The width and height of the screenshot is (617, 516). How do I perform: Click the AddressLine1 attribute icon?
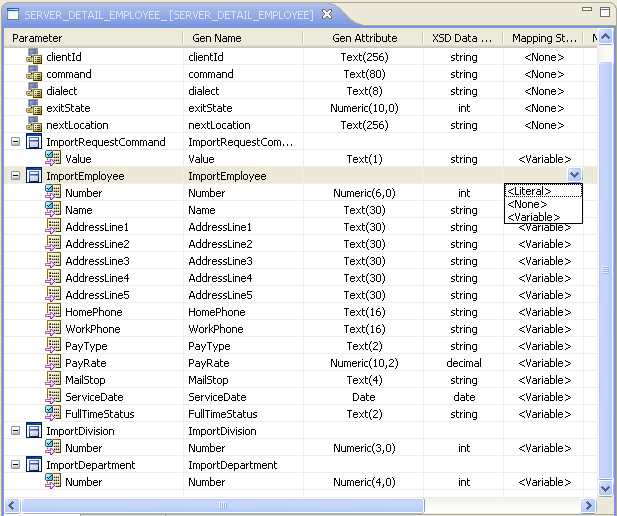click(x=54, y=227)
